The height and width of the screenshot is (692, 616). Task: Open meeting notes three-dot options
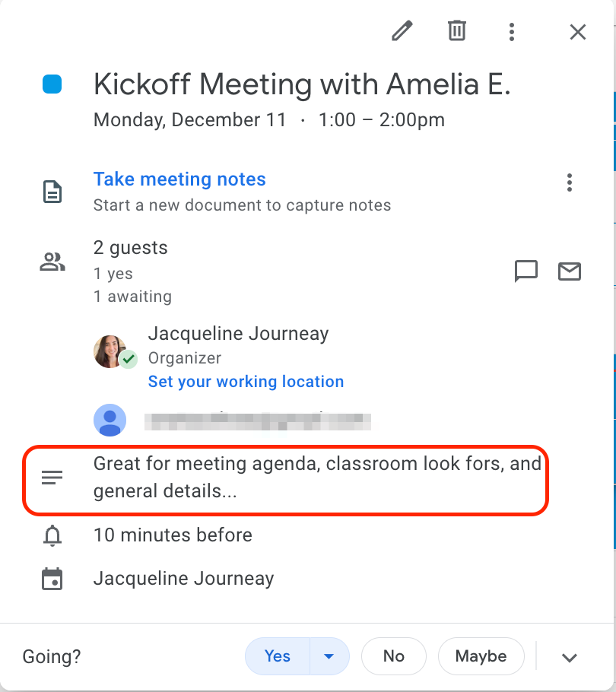pyautogui.click(x=570, y=183)
